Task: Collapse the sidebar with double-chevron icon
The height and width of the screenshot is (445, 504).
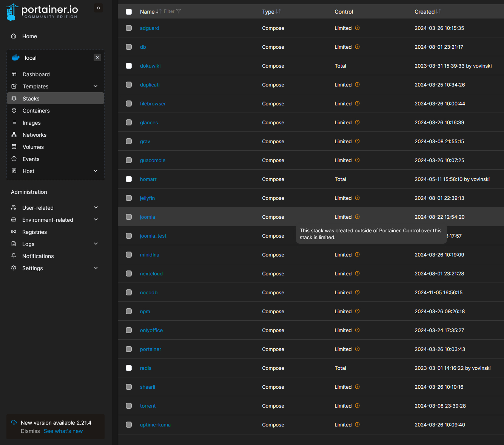Action: [x=99, y=8]
